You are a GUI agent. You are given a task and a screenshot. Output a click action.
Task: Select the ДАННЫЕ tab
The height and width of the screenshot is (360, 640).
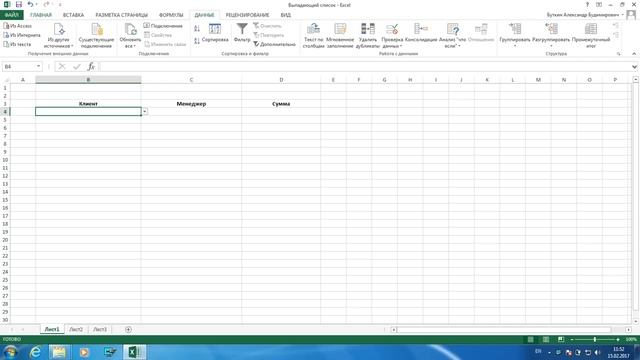coord(204,15)
